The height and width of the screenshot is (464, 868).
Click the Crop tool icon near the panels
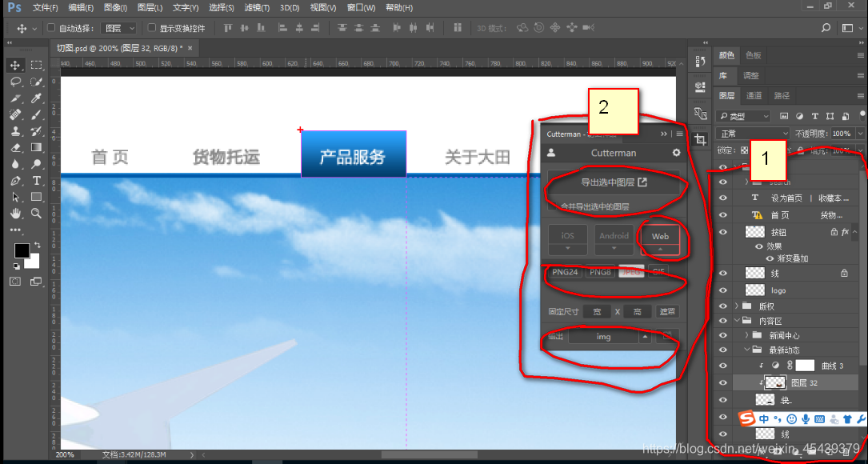[x=700, y=138]
